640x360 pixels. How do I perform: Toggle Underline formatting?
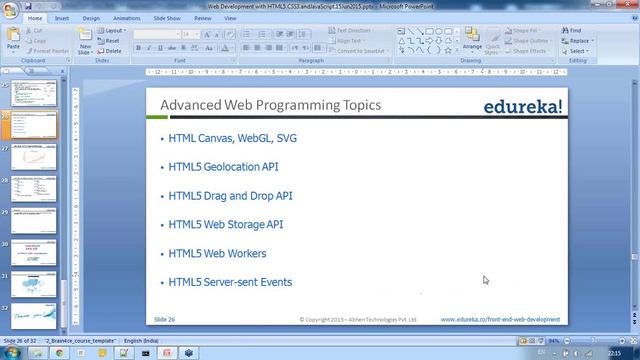[160, 48]
